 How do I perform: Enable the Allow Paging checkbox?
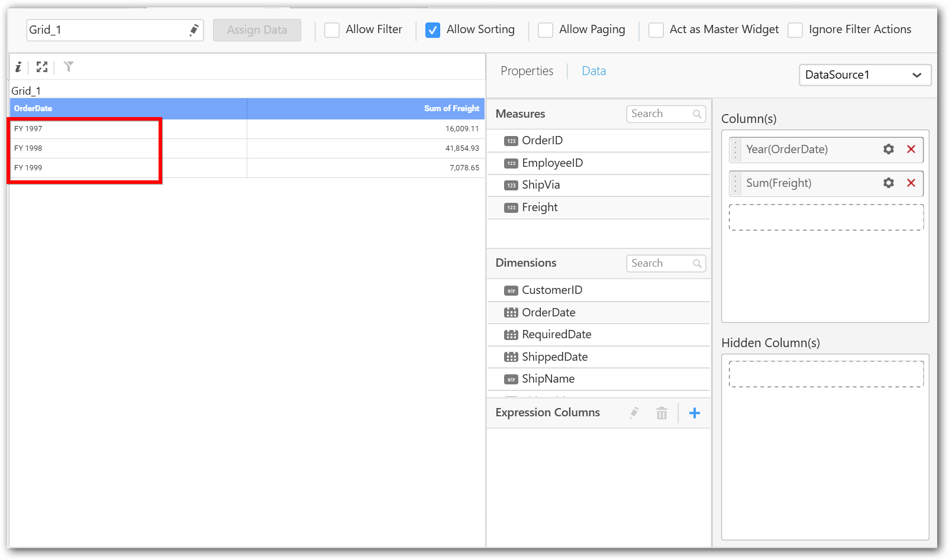point(545,30)
